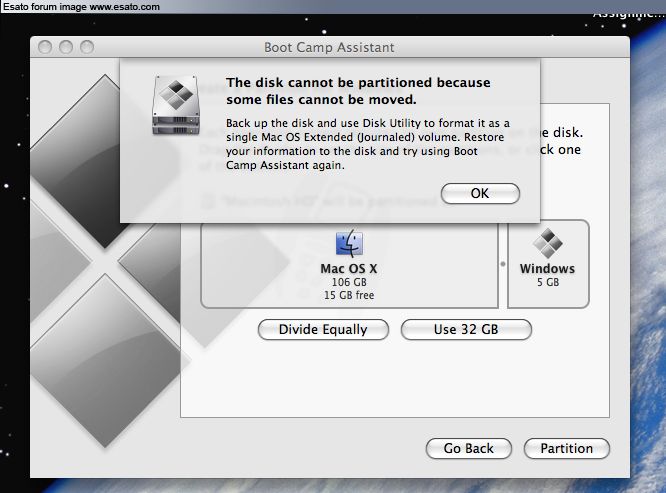Select the Mac OS X 106 GB partition
Screen dimensions: 666x493
coord(349,266)
